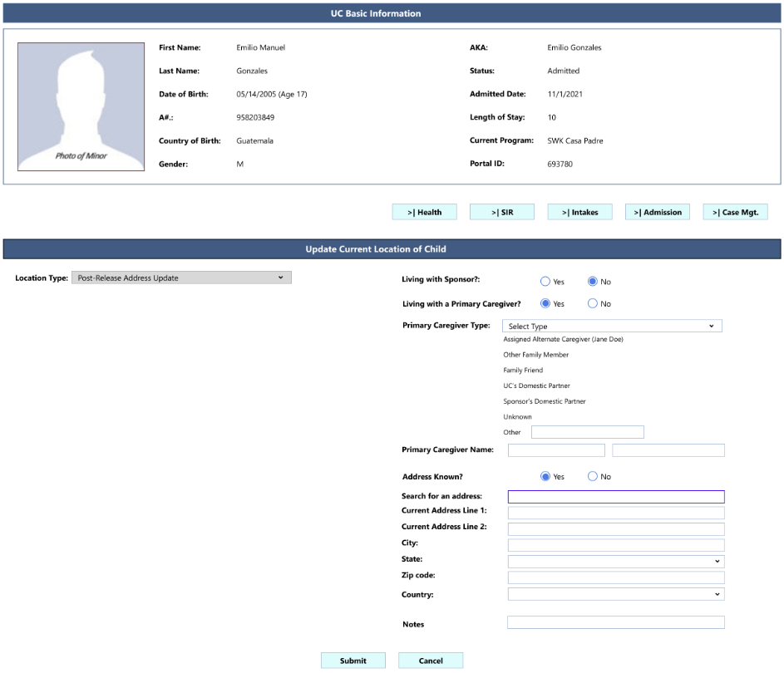
Task: Open the Country dropdown list
Action: click(615, 595)
